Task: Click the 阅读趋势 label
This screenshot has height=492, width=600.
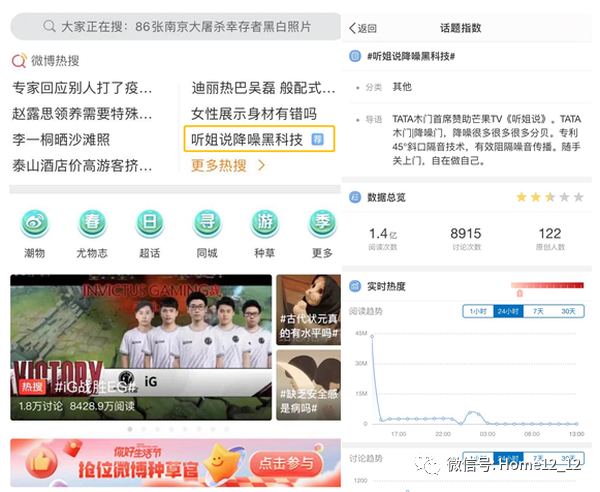Action: [365, 311]
